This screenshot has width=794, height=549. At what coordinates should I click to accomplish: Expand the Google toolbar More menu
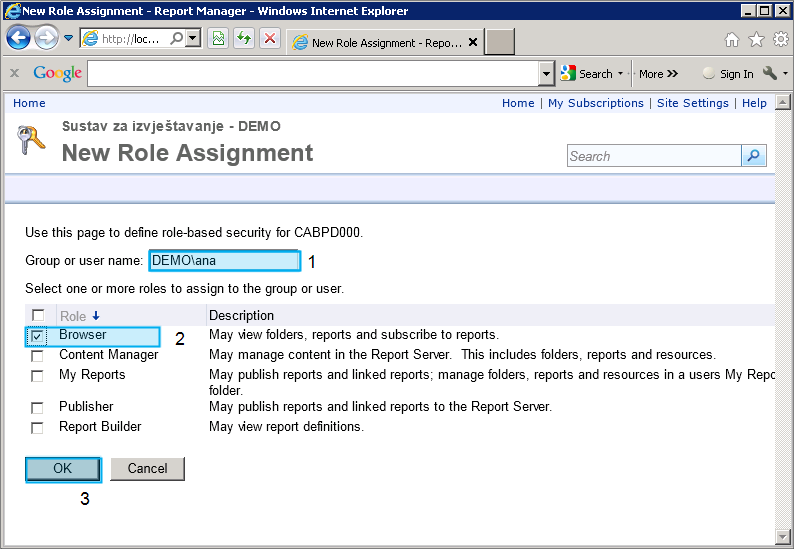[658, 74]
